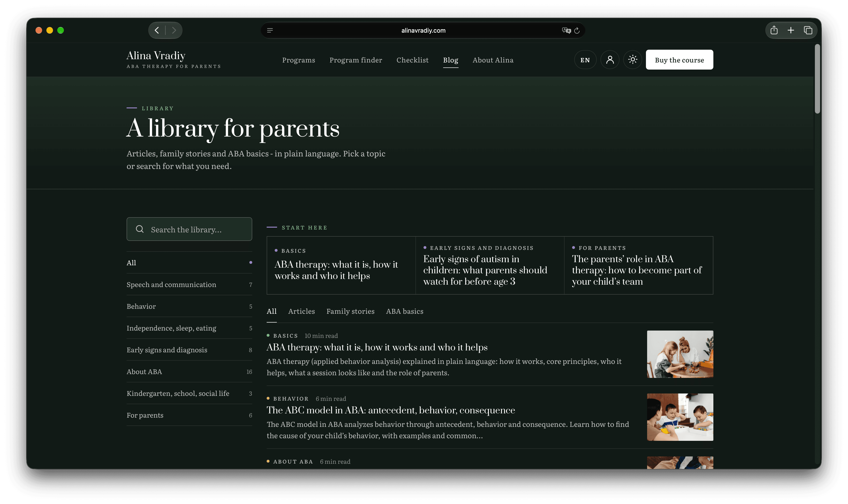Open the Checklist page
The width and height of the screenshot is (848, 504).
(x=412, y=60)
